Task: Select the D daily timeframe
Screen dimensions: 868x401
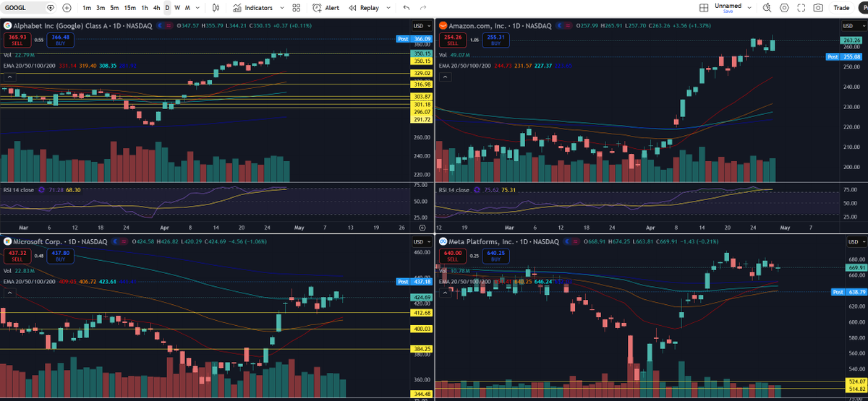Action: click(x=167, y=7)
